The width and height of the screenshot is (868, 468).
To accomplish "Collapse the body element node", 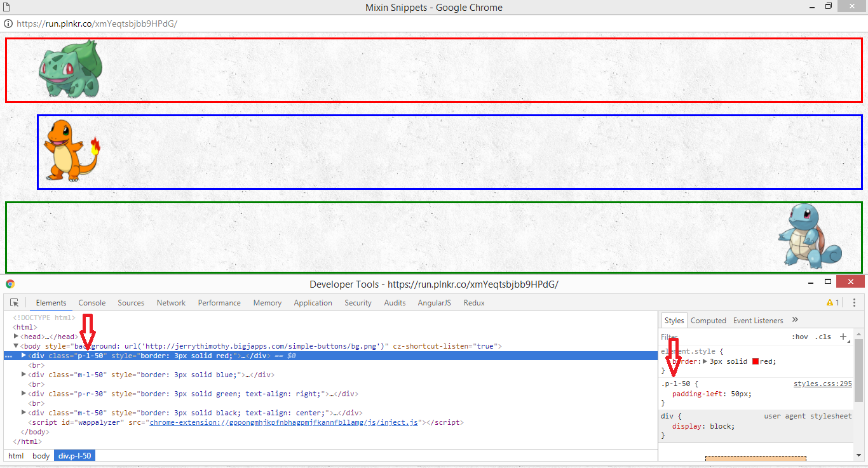I will [17, 346].
